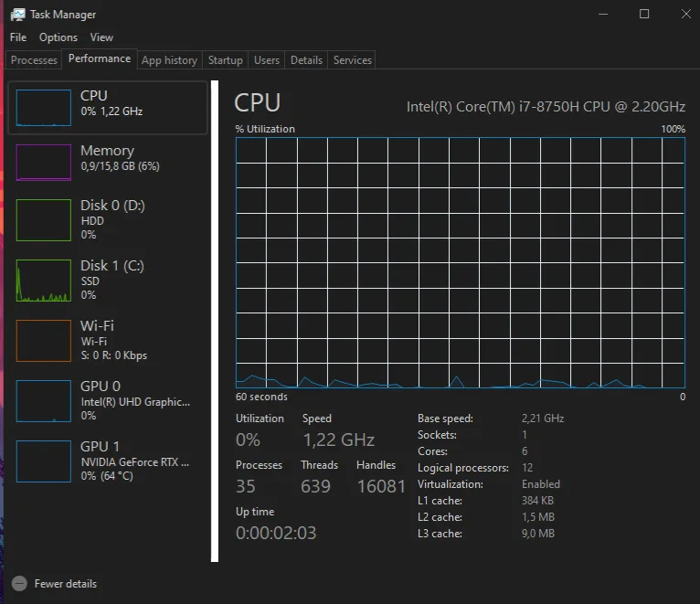Viewport: 700px width, 604px height.
Task: Select the Wi-Fi mini graph thumbnail
Action: coord(44,341)
